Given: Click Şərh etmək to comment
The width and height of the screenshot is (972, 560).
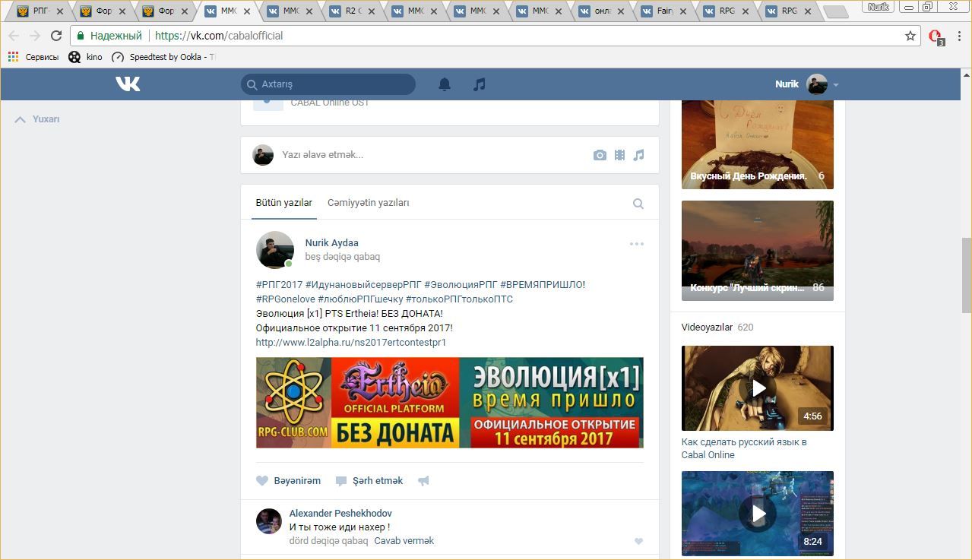Looking at the screenshot, I should (369, 481).
